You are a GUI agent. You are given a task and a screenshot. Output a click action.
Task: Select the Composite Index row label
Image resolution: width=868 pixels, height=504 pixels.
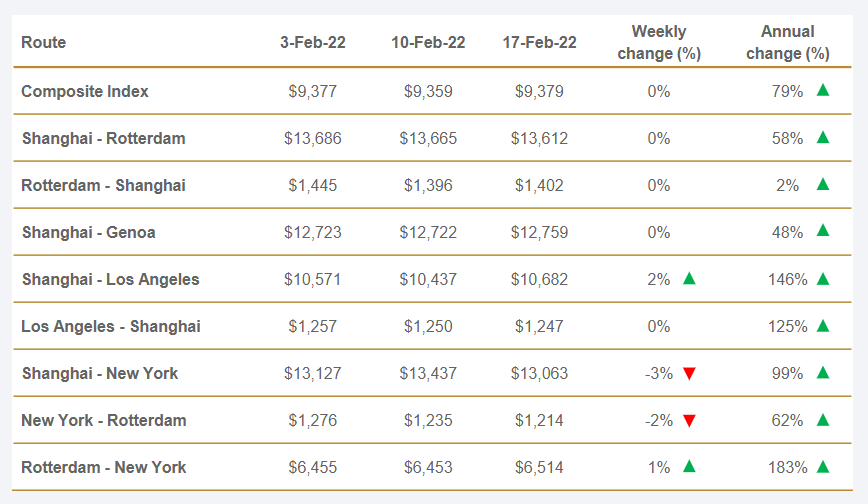tap(85, 91)
